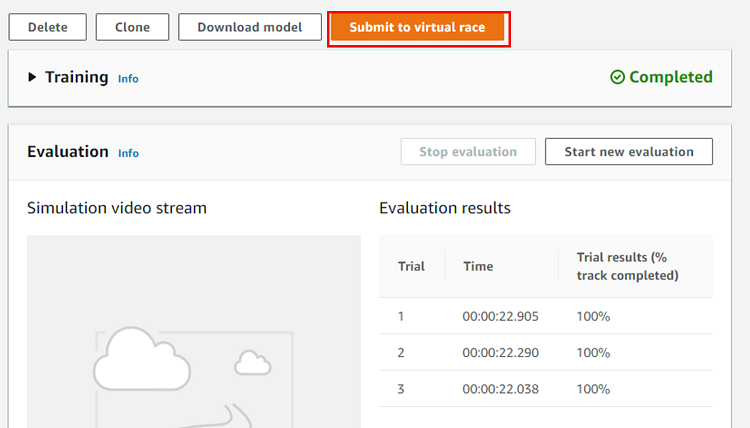Viewport: 750px width, 428px height.
Task: Click the Trial results column header
Action: (627, 266)
